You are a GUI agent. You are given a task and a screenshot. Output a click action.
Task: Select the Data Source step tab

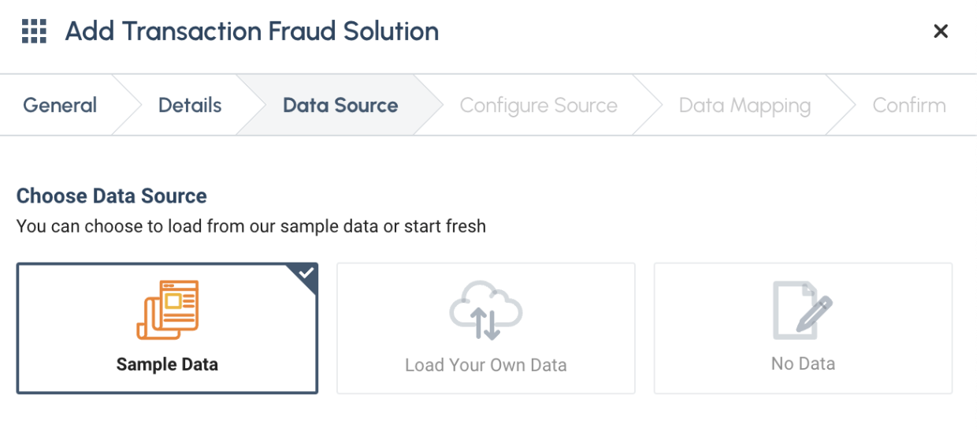click(340, 106)
